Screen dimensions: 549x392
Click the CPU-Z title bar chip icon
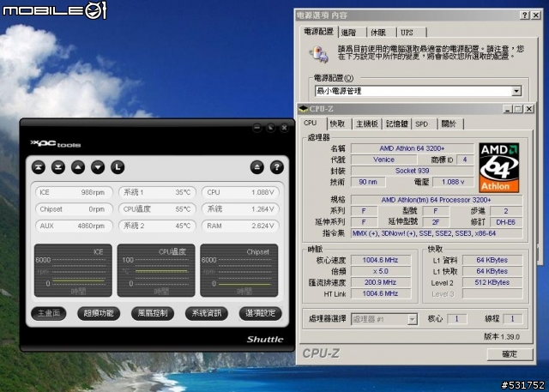tap(303, 109)
